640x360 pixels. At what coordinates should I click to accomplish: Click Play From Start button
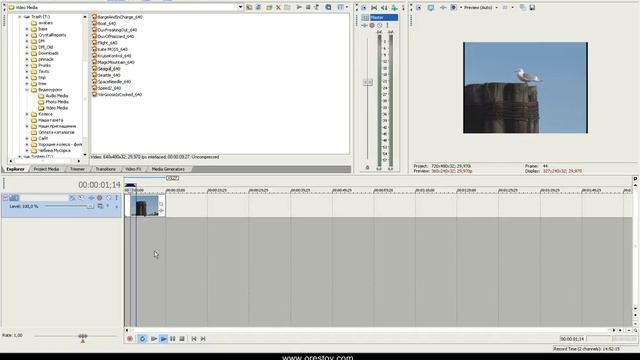[x=154, y=339]
